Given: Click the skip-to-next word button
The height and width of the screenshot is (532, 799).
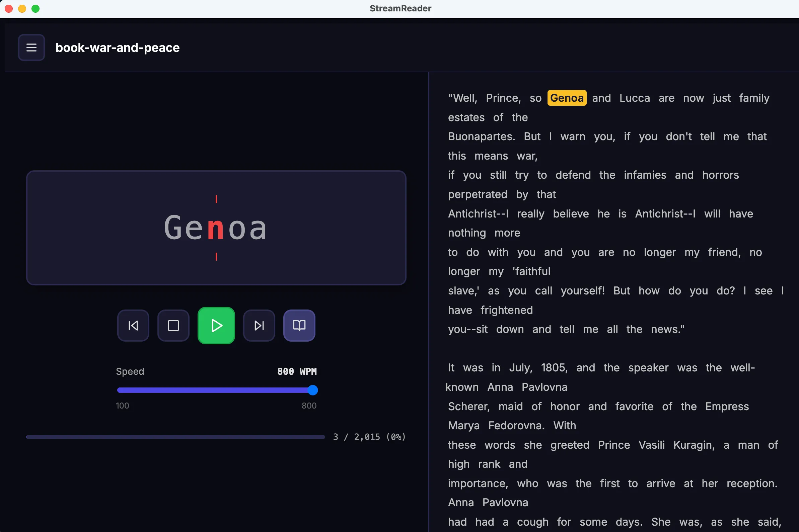Looking at the screenshot, I should click(x=259, y=325).
